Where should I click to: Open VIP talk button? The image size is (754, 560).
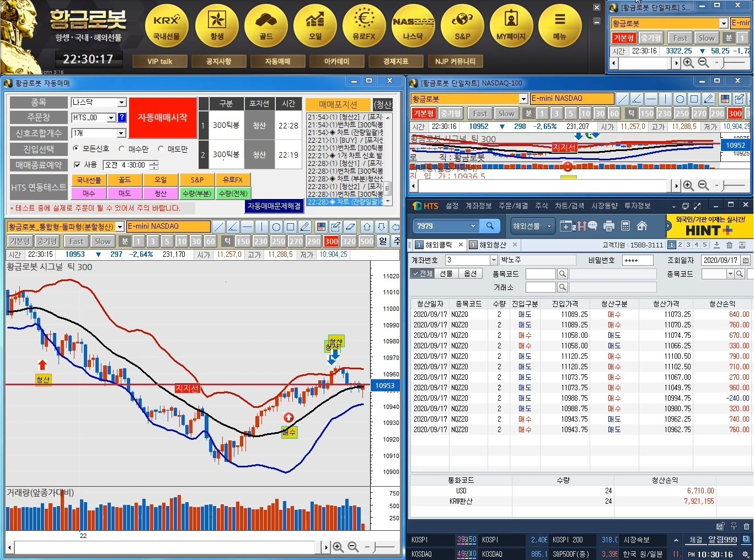click(160, 61)
